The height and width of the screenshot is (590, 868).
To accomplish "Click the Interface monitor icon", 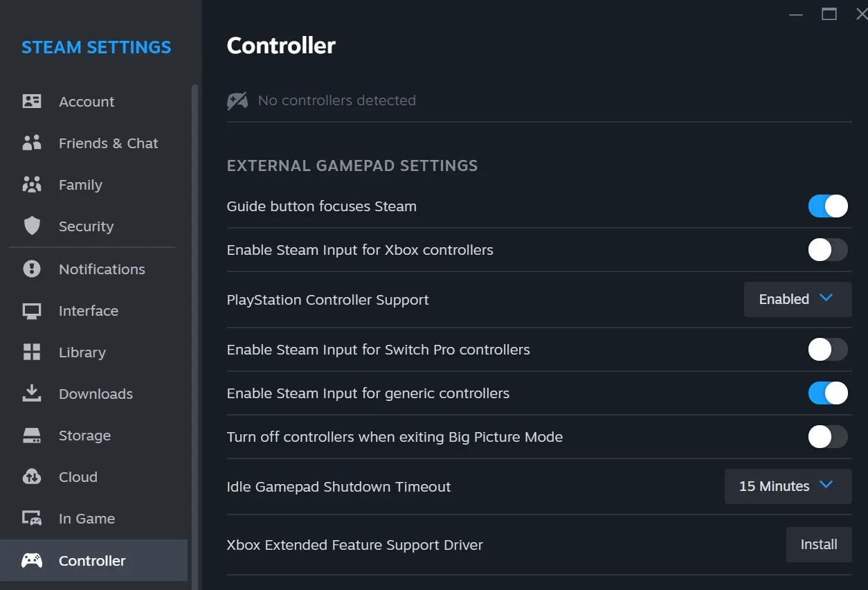I will pyautogui.click(x=32, y=310).
